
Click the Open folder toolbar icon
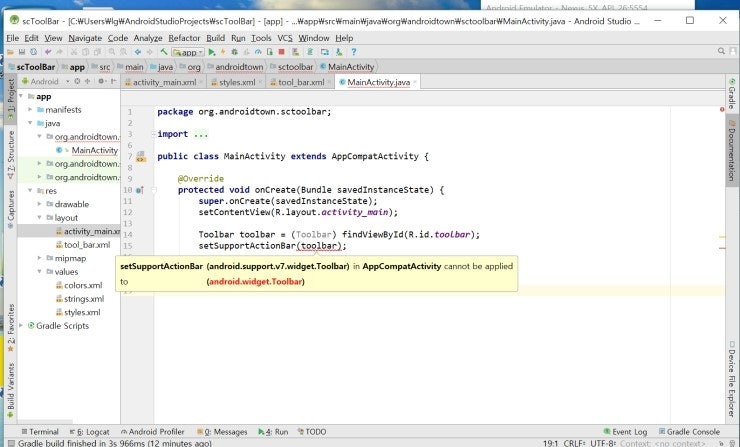pos(9,52)
